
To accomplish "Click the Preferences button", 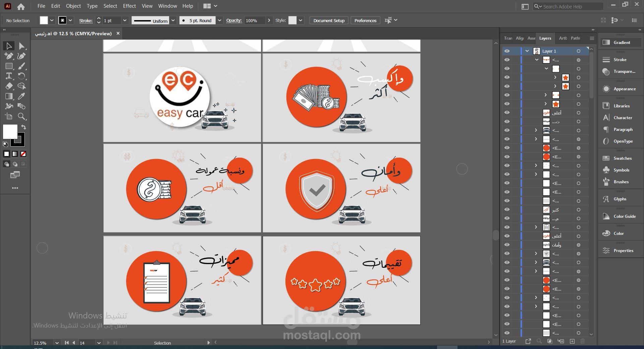I will (x=365, y=20).
